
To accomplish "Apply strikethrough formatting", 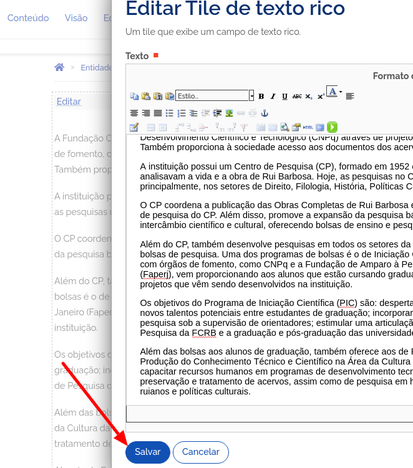I will (x=297, y=96).
